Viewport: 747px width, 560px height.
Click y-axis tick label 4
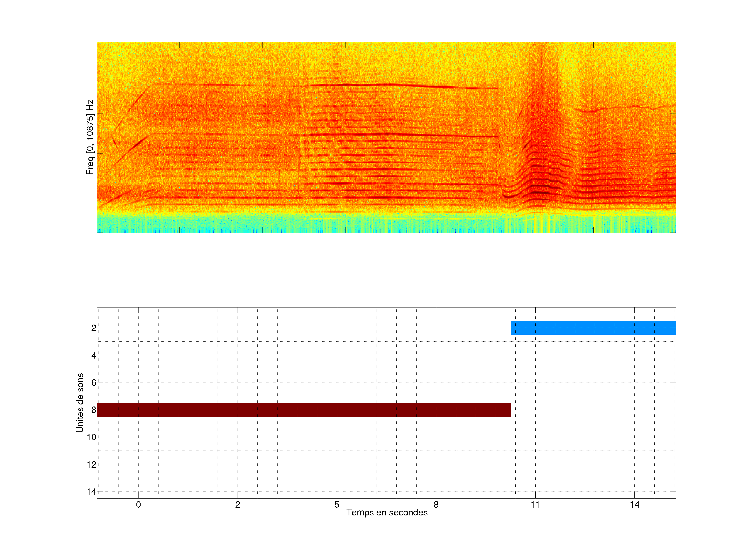(x=94, y=355)
